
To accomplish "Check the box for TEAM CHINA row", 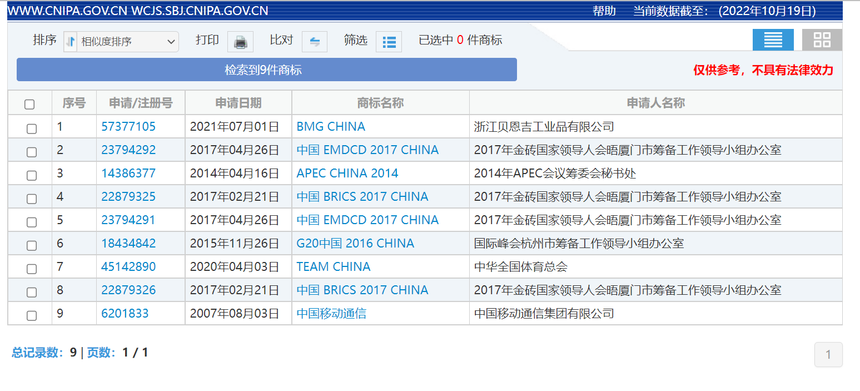I will coord(31,269).
